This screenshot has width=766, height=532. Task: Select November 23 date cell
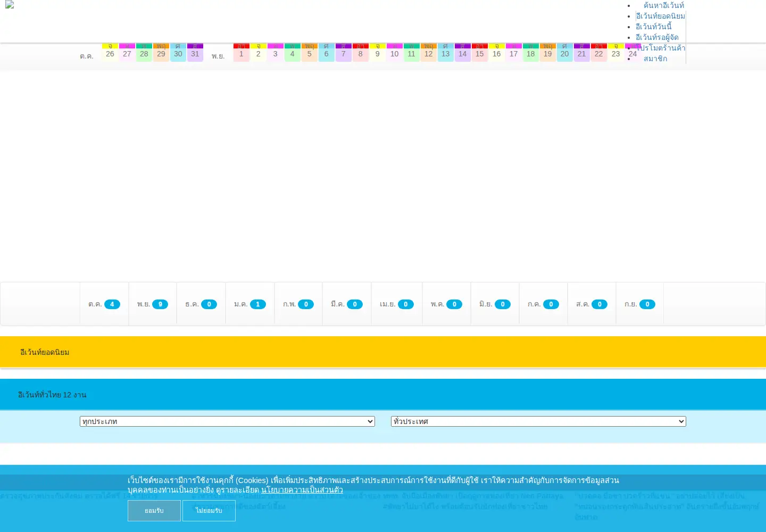pos(616,53)
